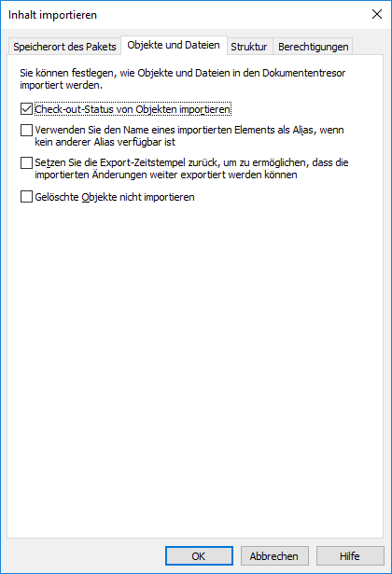Cancel using the Abbrechen button
The image size is (392, 574).
274,556
